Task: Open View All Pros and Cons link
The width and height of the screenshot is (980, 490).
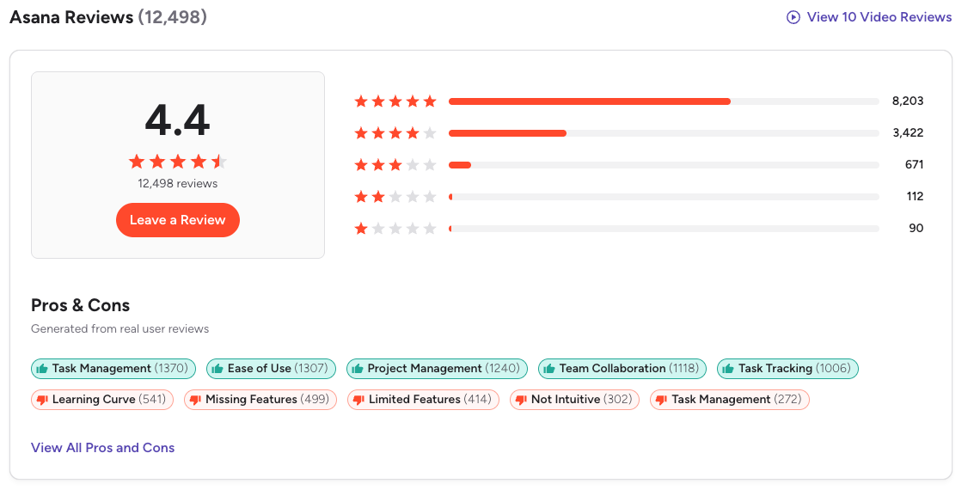Action: coord(102,448)
